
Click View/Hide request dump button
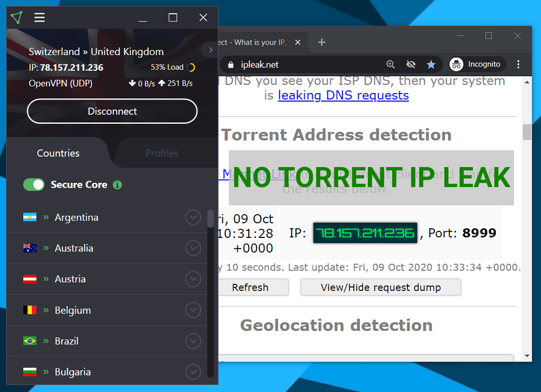(x=380, y=287)
